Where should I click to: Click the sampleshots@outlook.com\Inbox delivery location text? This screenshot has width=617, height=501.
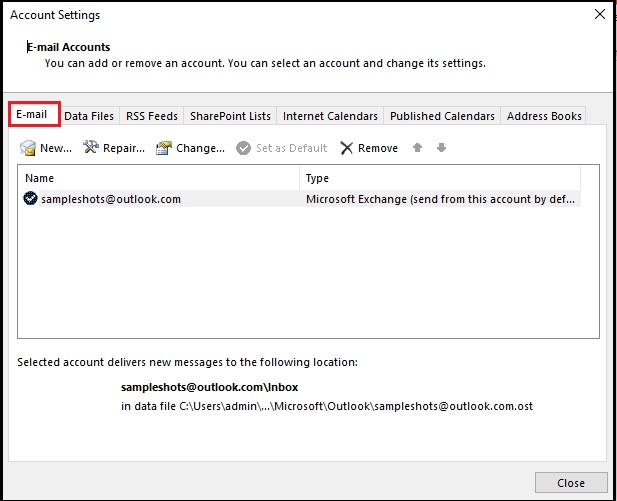pos(209,387)
